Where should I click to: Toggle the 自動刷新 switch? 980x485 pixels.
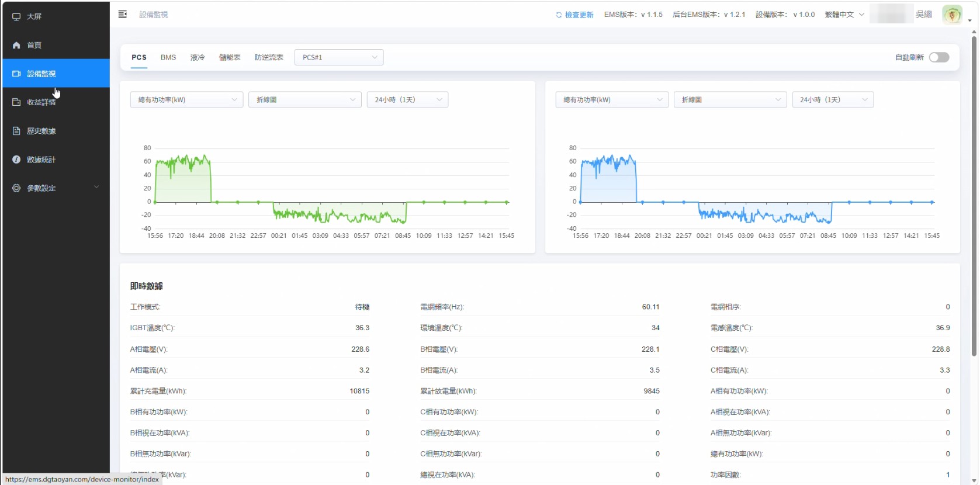[939, 57]
